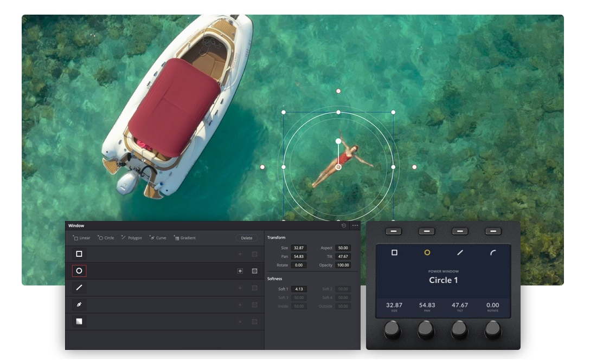Viewport: 603px width, 364px height.
Task: Toggle invert on the circle window row
Action: tap(240, 271)
